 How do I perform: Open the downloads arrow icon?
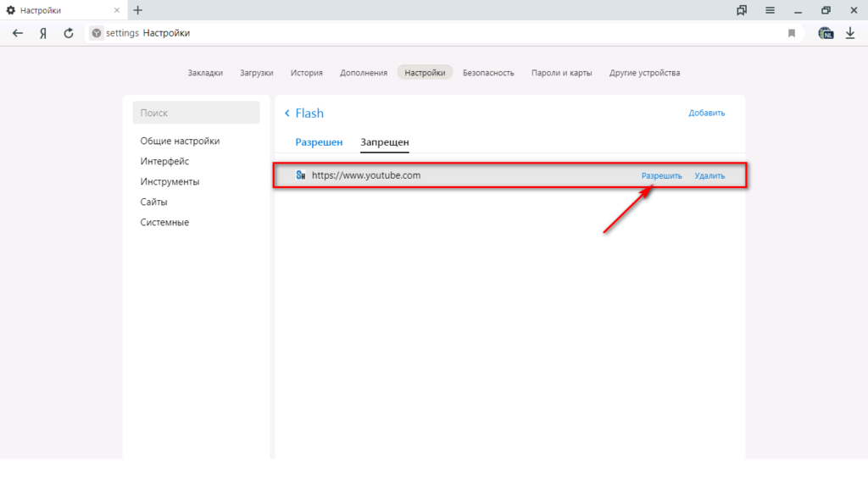850,33
